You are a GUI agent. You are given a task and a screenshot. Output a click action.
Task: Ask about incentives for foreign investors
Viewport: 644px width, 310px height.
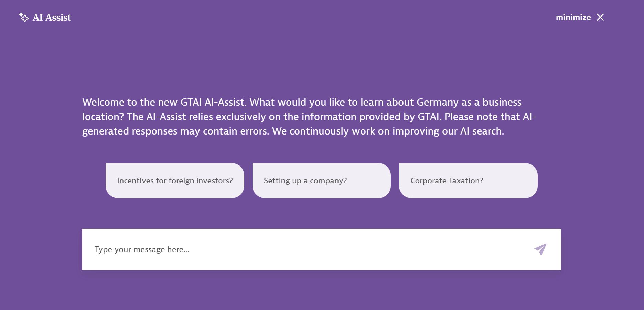click(x=175, y=181)
